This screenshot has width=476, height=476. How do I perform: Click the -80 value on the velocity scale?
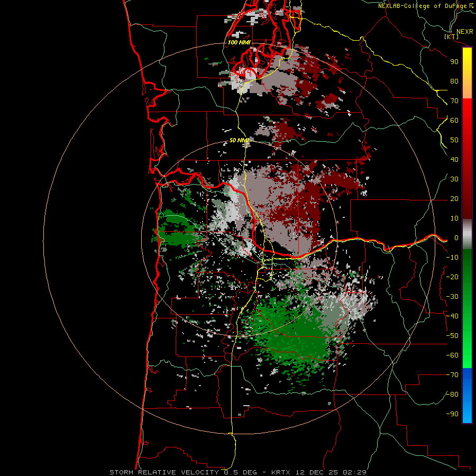pos(452,395)
